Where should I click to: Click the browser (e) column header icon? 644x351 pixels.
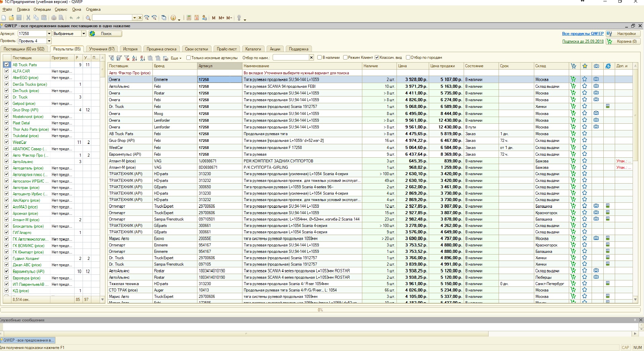608,66
